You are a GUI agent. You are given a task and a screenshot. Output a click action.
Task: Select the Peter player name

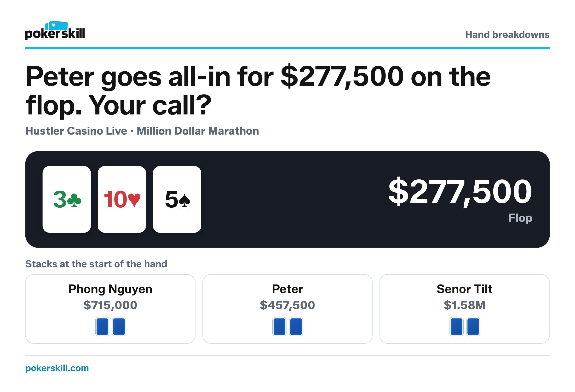coord(287,289)
